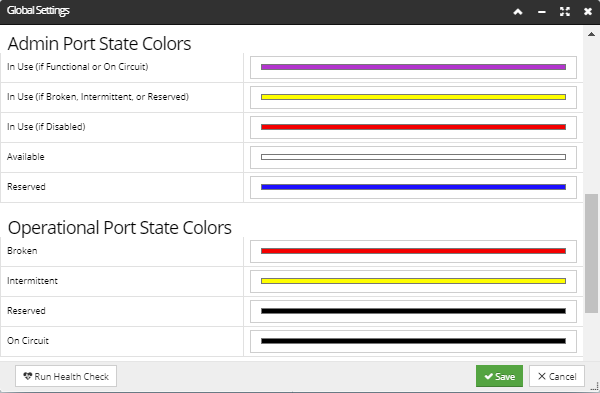The width and height of the screenshot is (600, 393).
Task: Cancel the settings changes
Action: [557, 376]
